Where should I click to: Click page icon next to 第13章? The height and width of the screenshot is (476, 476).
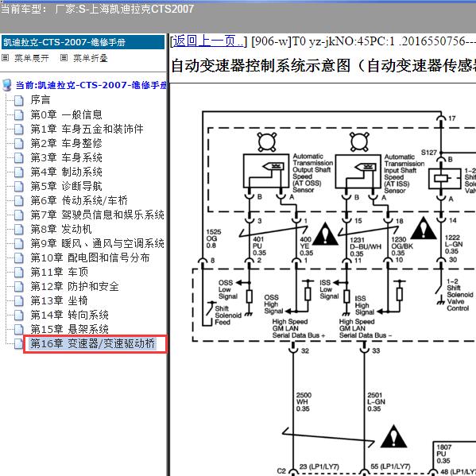click(19, 301)
